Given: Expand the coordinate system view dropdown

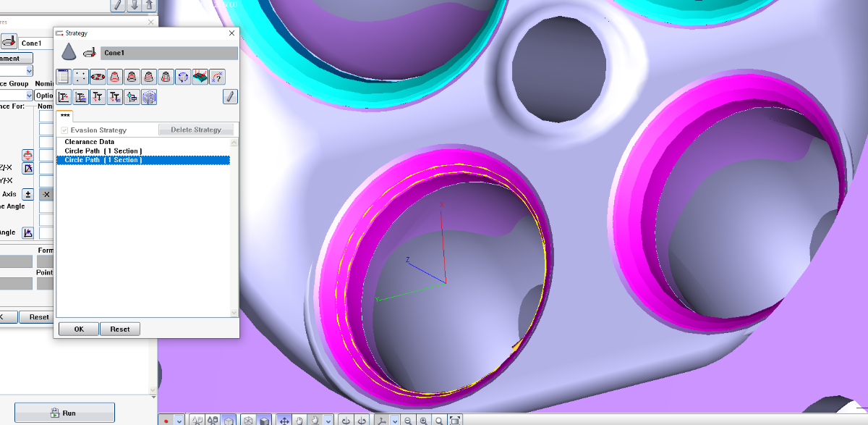Looking at the screenshot, I should tap(394, 420).
